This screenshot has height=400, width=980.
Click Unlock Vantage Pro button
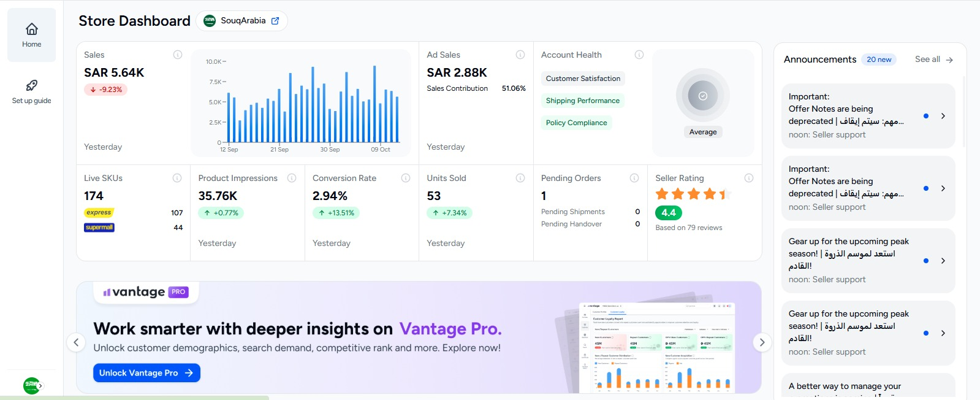(x=146, y=373)
